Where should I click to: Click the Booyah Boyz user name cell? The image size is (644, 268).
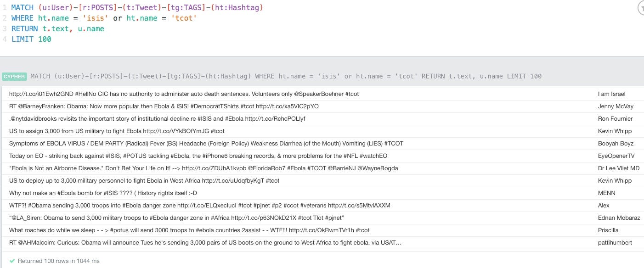point(616,144)
